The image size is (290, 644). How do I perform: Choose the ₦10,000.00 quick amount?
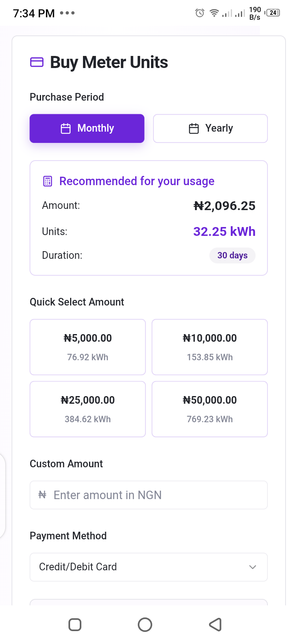click(210, 347)
